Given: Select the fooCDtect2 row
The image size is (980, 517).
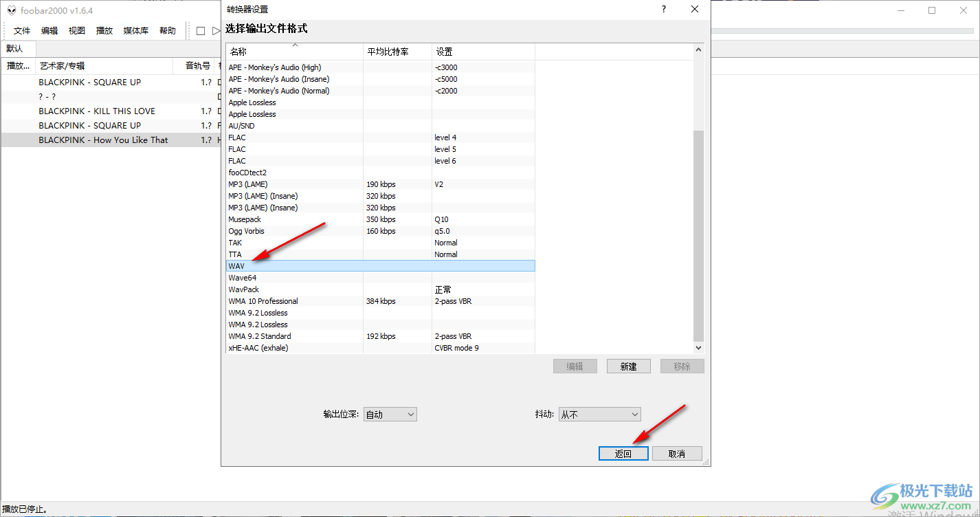Looking at the screenshot, I should coord(381,173).
